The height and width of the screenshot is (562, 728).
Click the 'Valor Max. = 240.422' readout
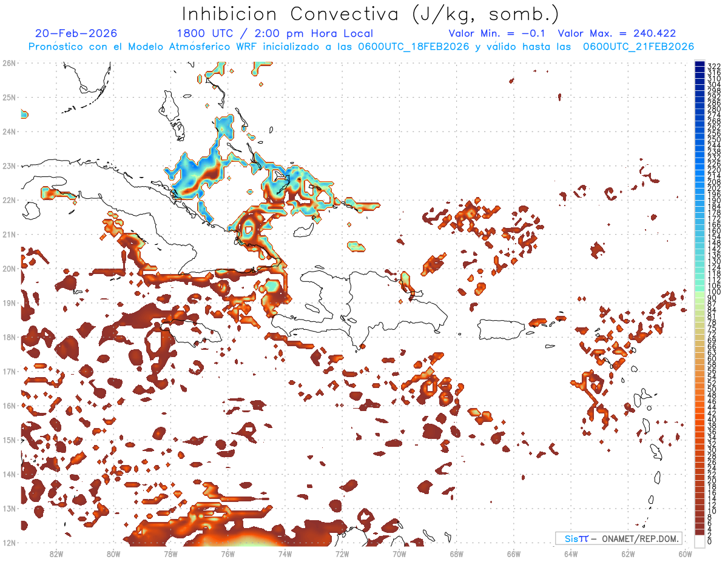(x=616, y=33)
